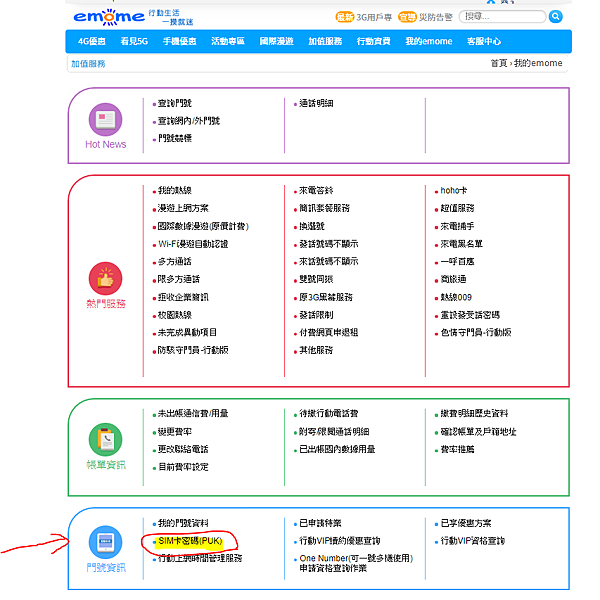Open the 防駭守門員-行動版 link
Screen dimensions: 600x600
pyautogui.click(x=193, y=350)
